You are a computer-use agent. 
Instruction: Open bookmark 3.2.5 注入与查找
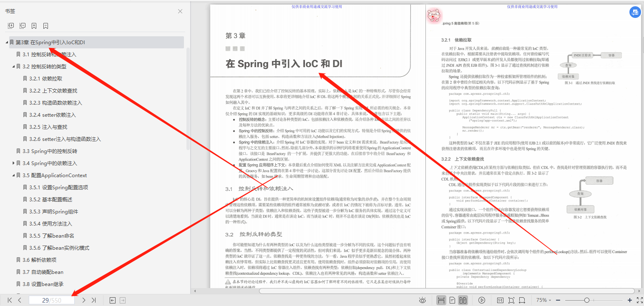[x=48, y=127]
